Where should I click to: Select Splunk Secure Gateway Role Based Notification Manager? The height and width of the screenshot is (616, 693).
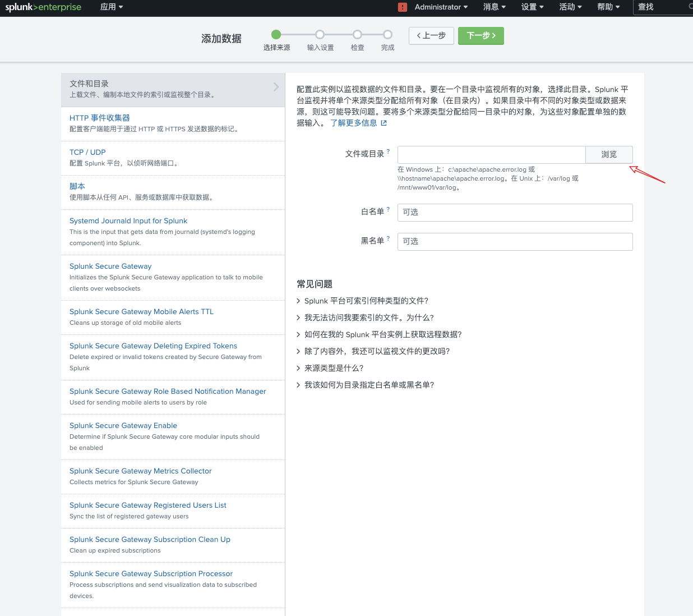click(x=173, y=397)
